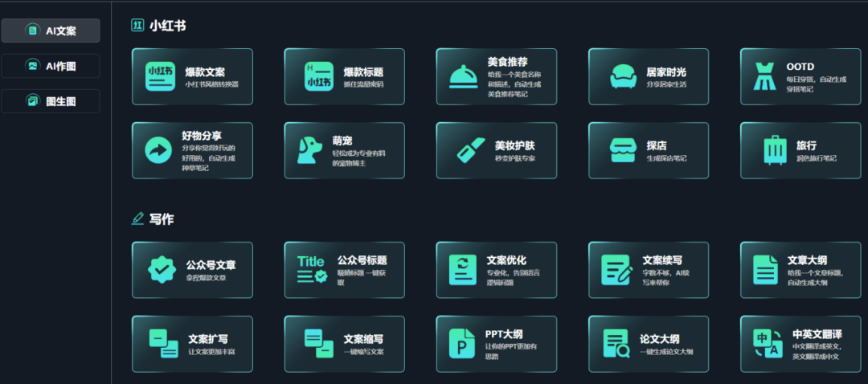Viewport: 868px width, 384px height.
Task: Click the 图生图 sidebar icon
Action: [x=33, y=101]
